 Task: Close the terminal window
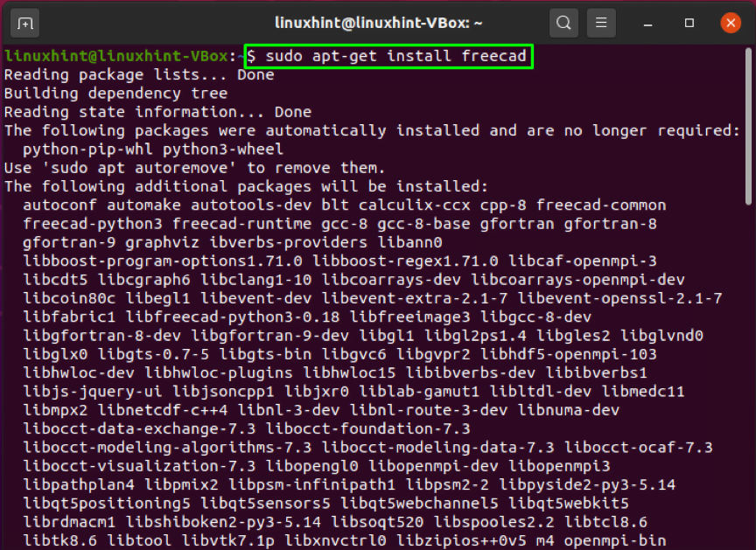pos(731,23)
